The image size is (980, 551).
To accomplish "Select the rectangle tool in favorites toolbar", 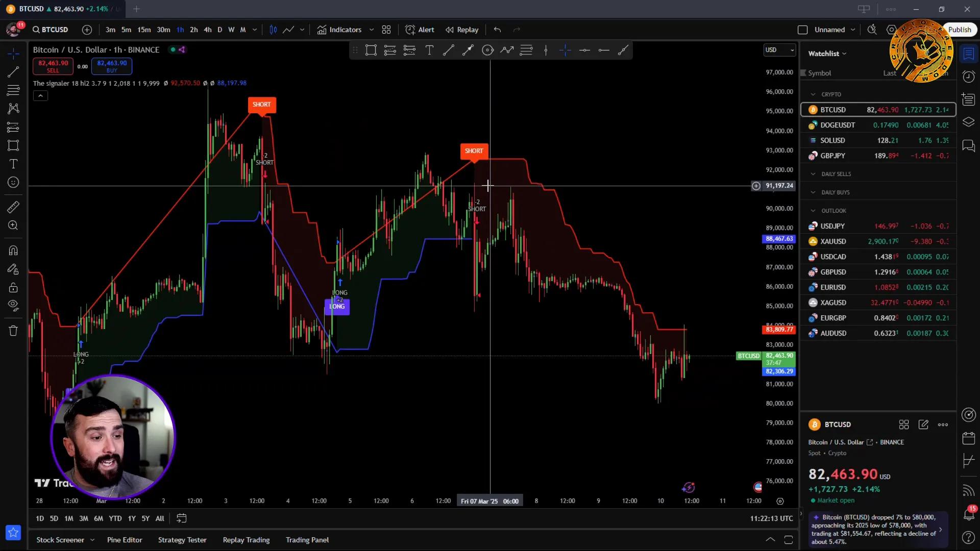I will [371, 50].
